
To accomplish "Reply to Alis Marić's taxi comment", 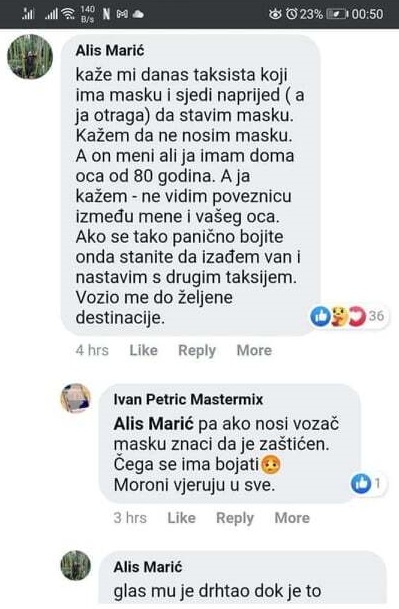I will pyautogui.click(x=197, y=350).
